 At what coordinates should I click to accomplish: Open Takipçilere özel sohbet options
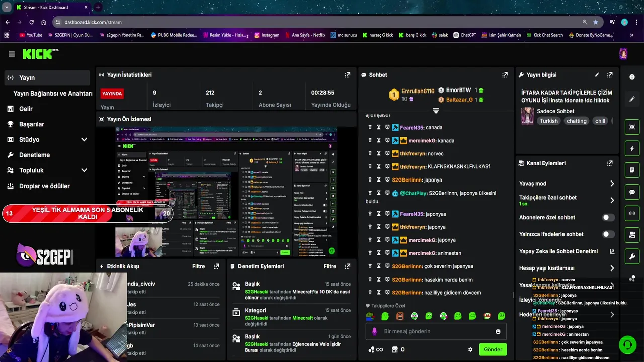(567, 200)
